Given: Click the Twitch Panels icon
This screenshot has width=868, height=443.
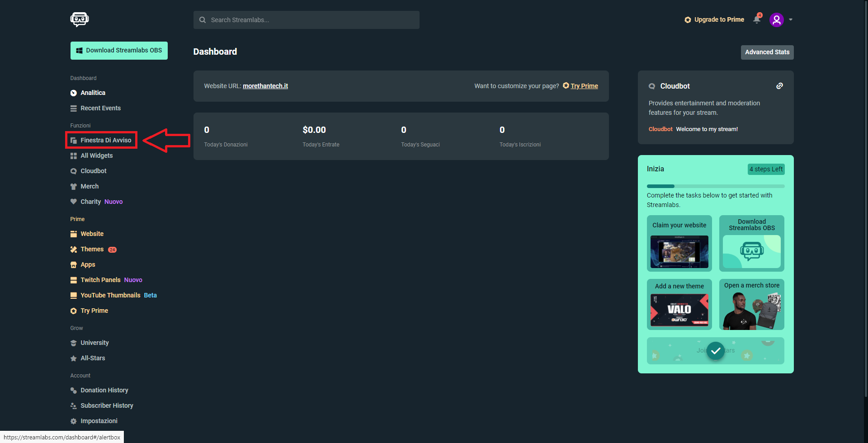Looking at the screenshot, I should click(73, 280).
